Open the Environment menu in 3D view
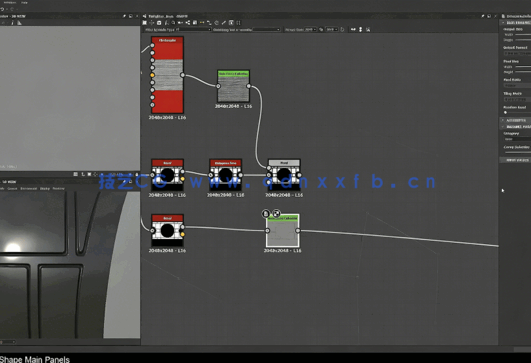Viewport: 531px width, 363px height. tap(28, 188)
